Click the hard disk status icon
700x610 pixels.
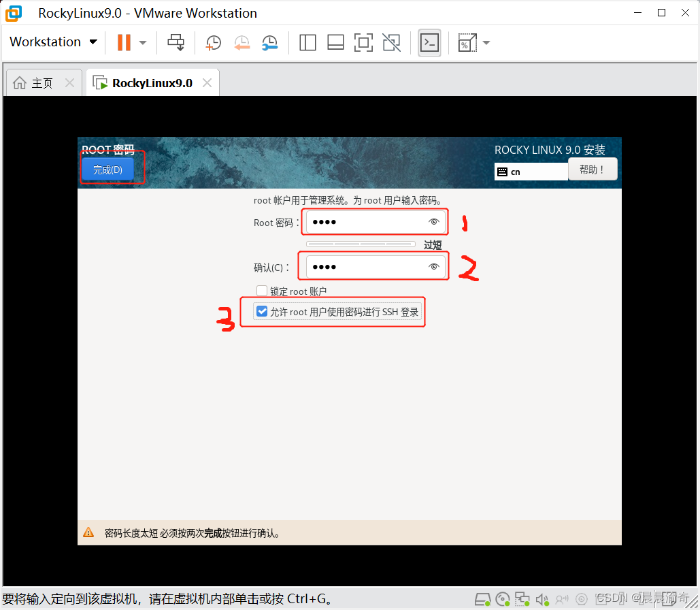pyautogui.click(x=482, y=599)
